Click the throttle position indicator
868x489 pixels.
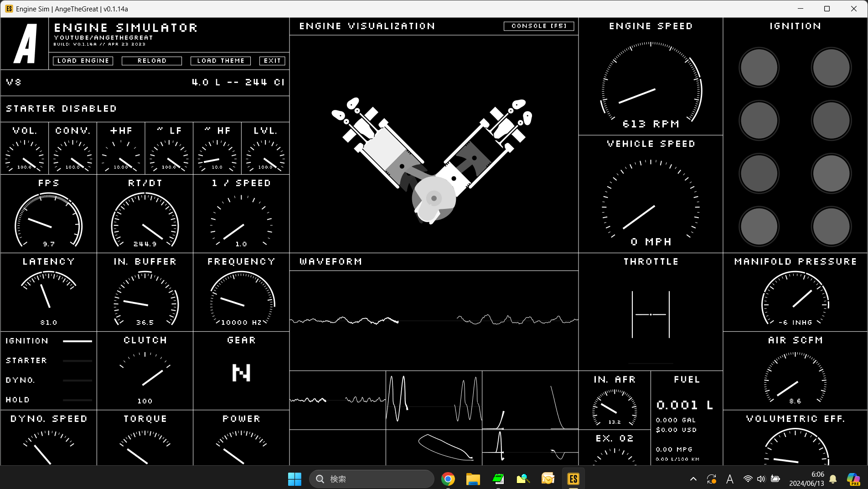[x=651, y=314]
